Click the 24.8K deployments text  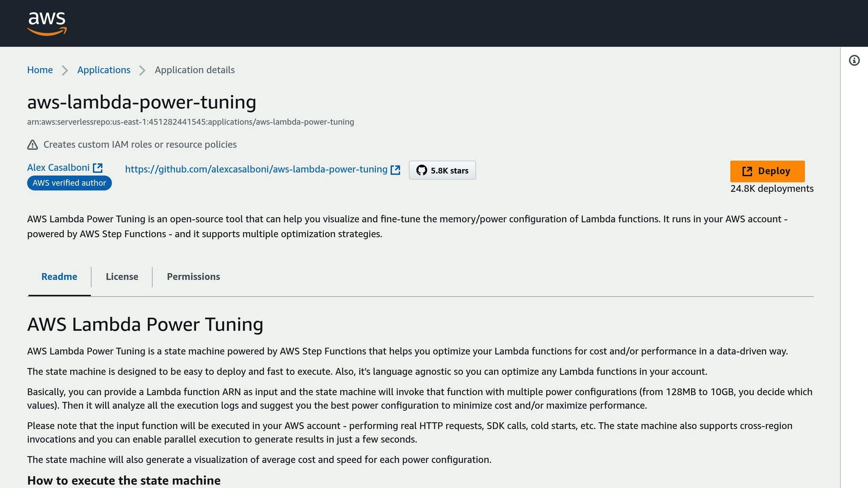[772, 189]
